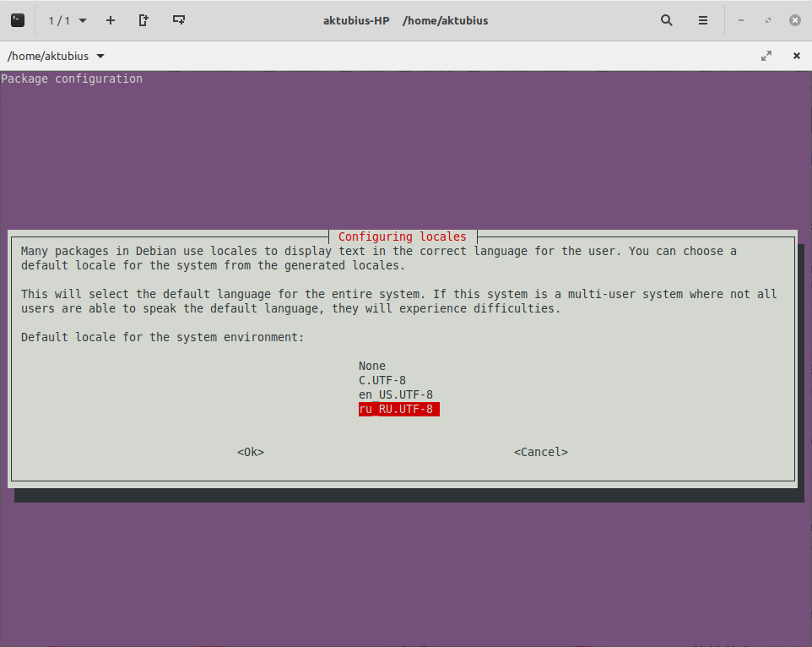The image size is (812, 647).
Task: Maximize the terminal pane with arrows icon
Action: 766,56
